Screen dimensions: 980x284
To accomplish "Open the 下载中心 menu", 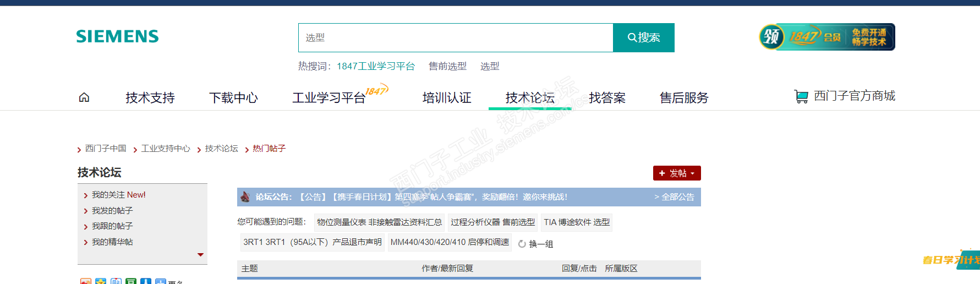I will pyautogui.click(x=233, y=98).
